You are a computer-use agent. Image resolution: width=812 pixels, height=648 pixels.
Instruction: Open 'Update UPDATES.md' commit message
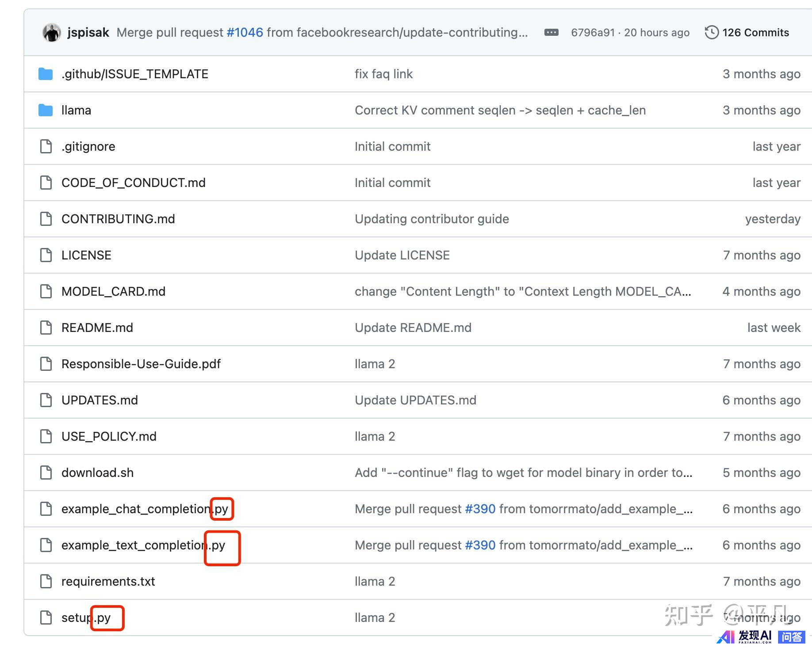(x=415, y=400)
